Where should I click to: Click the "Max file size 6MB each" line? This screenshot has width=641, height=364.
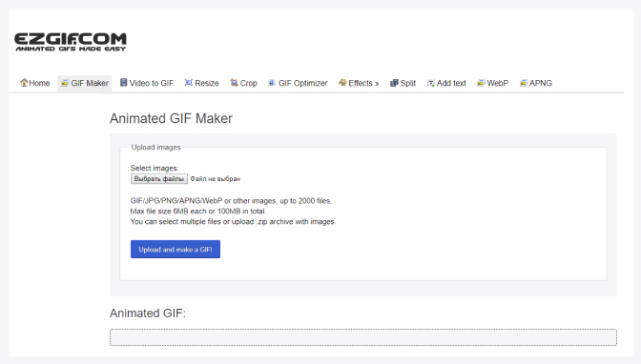point(198,212)
